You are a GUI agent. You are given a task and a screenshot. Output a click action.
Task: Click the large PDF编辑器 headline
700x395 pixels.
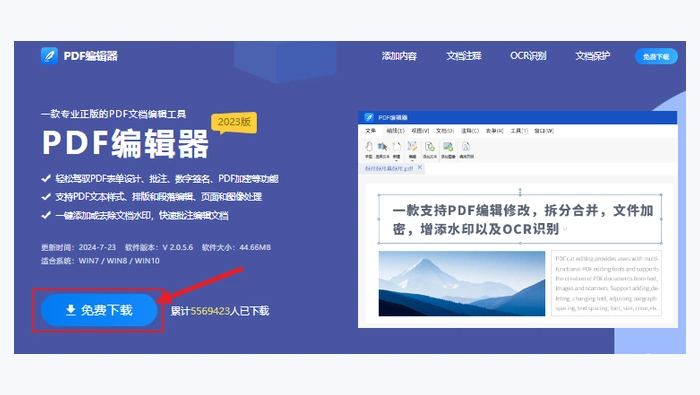tap(125, 144)
